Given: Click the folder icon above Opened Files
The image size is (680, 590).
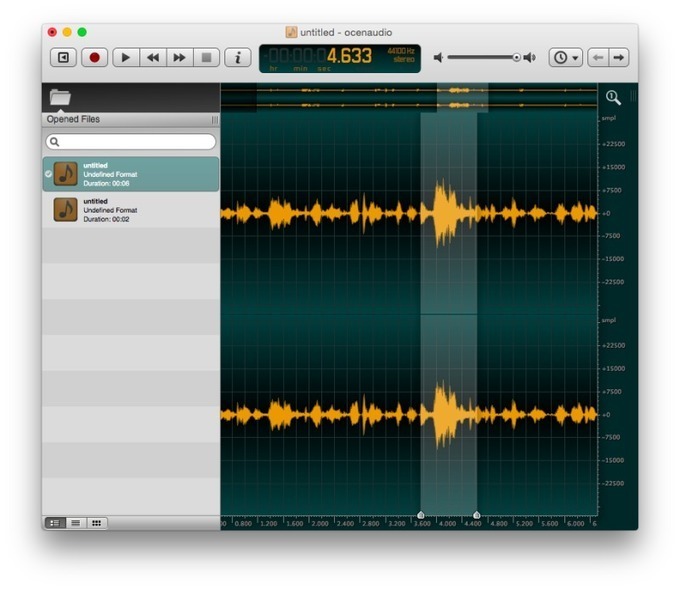Looking at the screenshot, I should point(60,97).
